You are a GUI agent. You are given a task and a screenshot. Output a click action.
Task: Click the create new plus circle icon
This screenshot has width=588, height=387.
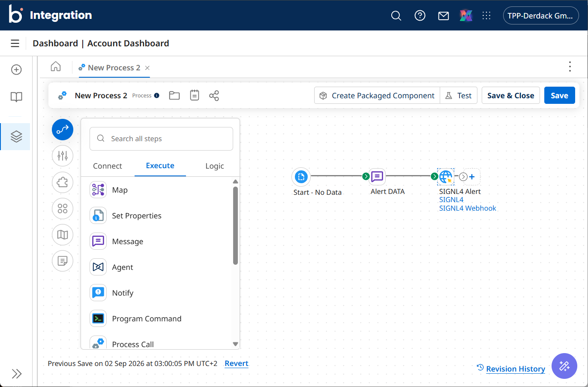tap(16, 70)
